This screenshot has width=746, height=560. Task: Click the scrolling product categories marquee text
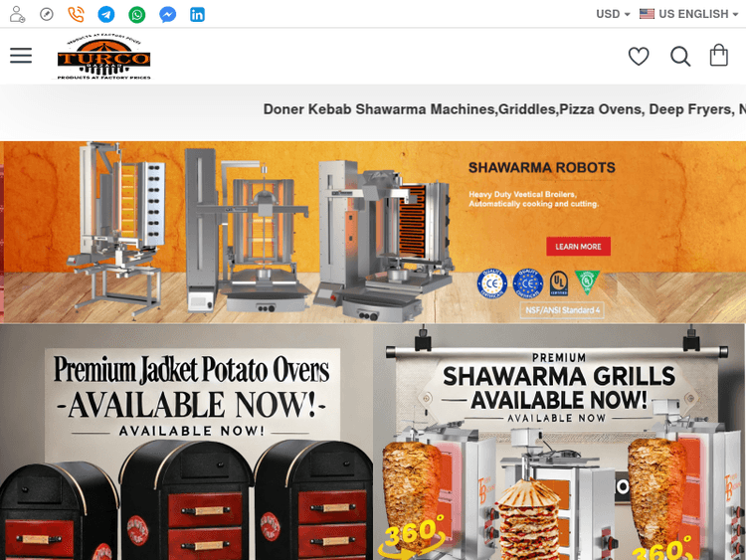coord(504,109)
